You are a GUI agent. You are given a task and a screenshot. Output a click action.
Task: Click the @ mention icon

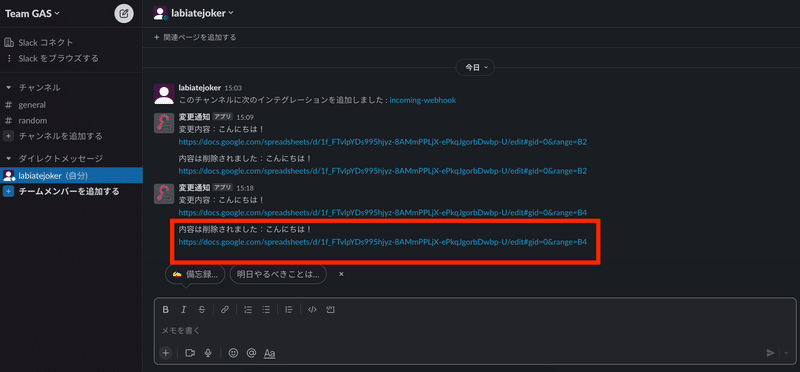pos(251,353)
